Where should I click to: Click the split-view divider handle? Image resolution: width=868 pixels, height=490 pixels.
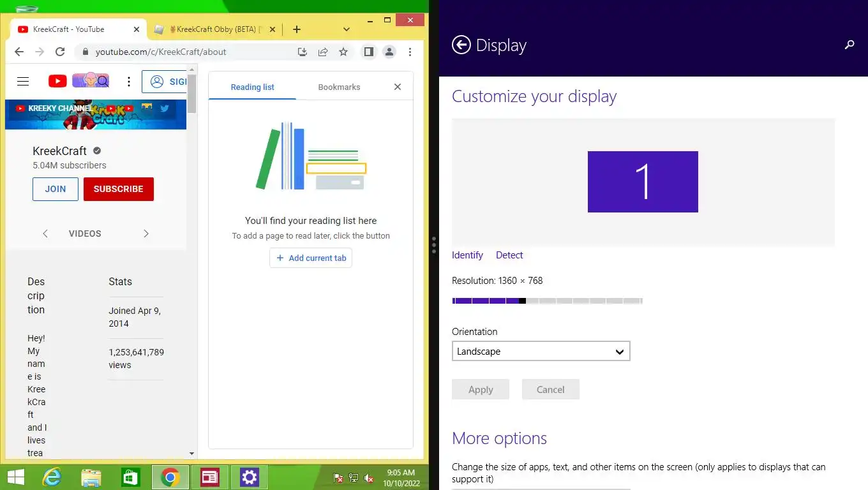434,245
